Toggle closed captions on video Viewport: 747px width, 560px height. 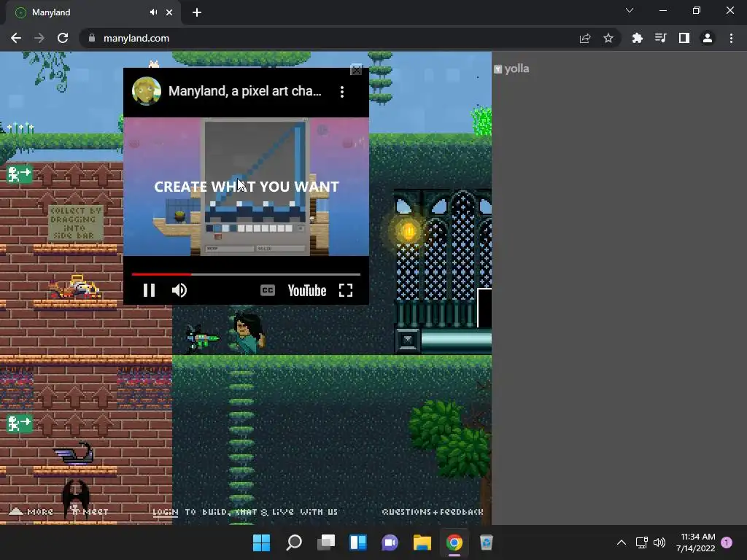click(x=268, y=290)
